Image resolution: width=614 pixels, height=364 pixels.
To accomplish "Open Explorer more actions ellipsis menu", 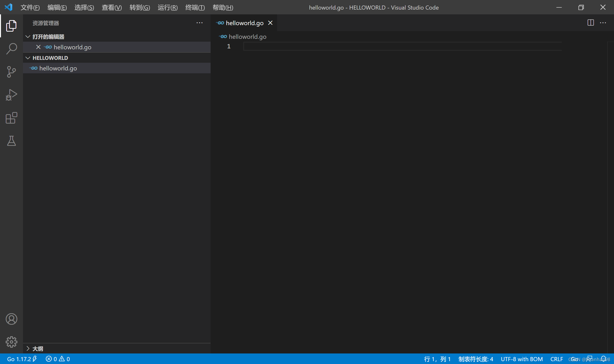I will [x=199, y=23].
